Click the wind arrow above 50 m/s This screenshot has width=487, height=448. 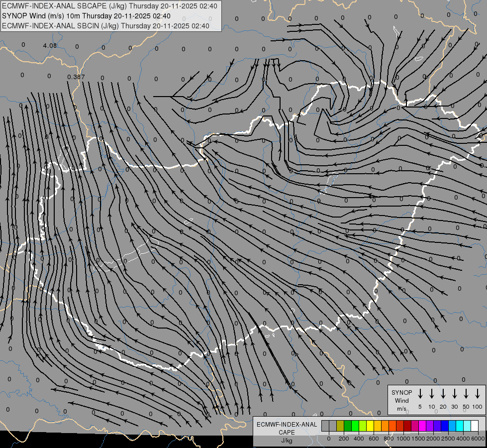click(x=466, y=394)
